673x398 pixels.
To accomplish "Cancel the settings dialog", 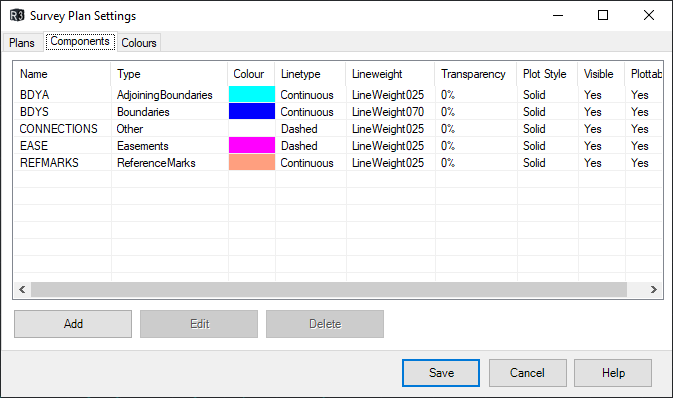I will pos(527,373).
